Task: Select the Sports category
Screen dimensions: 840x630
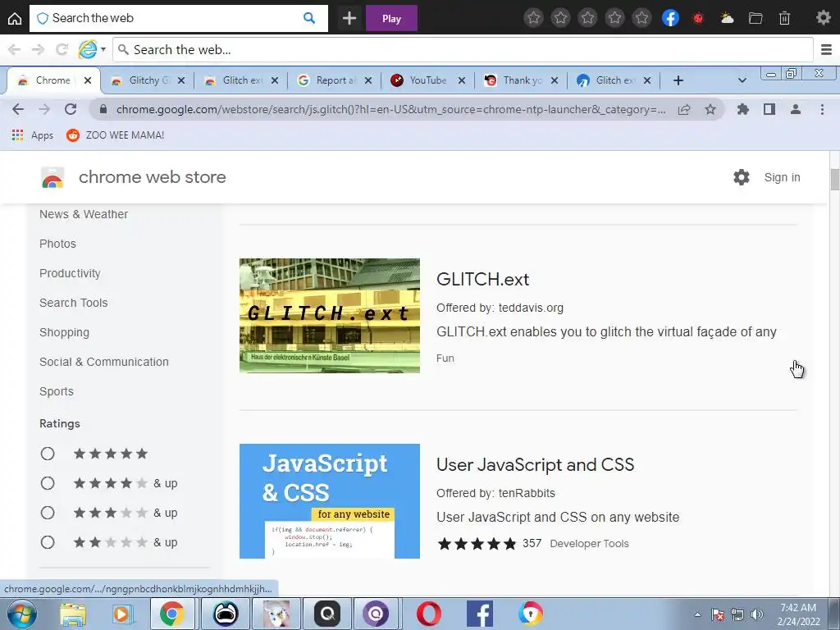Action: tap(57, 391)
